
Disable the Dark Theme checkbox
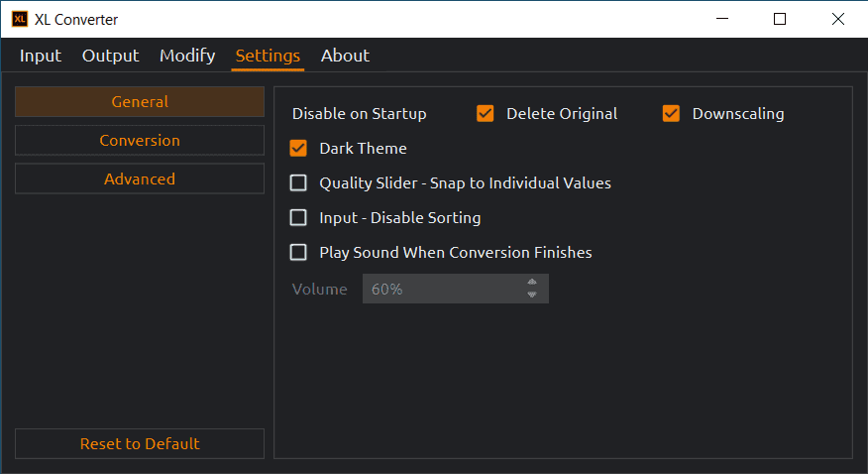point(298,149)
